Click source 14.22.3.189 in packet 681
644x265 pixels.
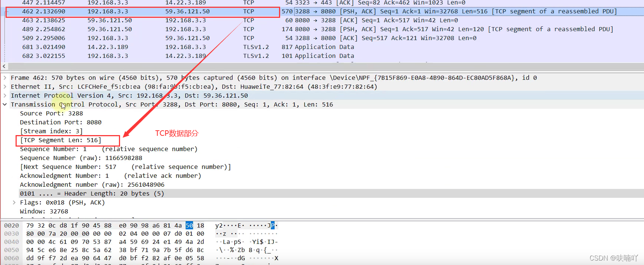[x=108, y=47]
